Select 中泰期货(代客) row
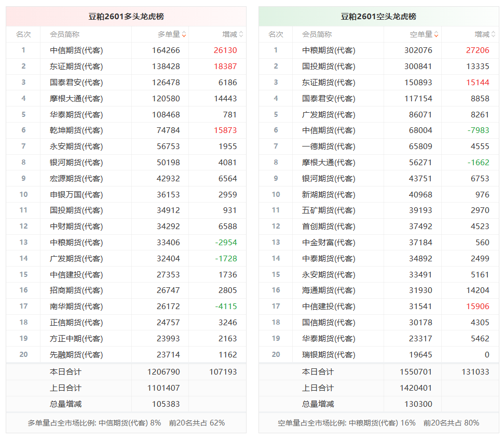The image size is (504, 439). click(x=378, y=259)
